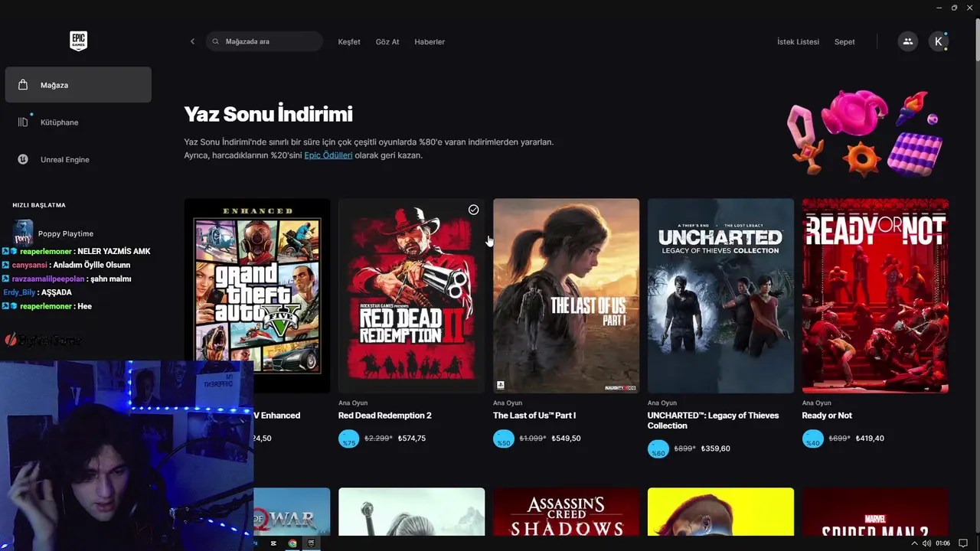
Task: Click the %40 discount badge
Action: point(812,439)
